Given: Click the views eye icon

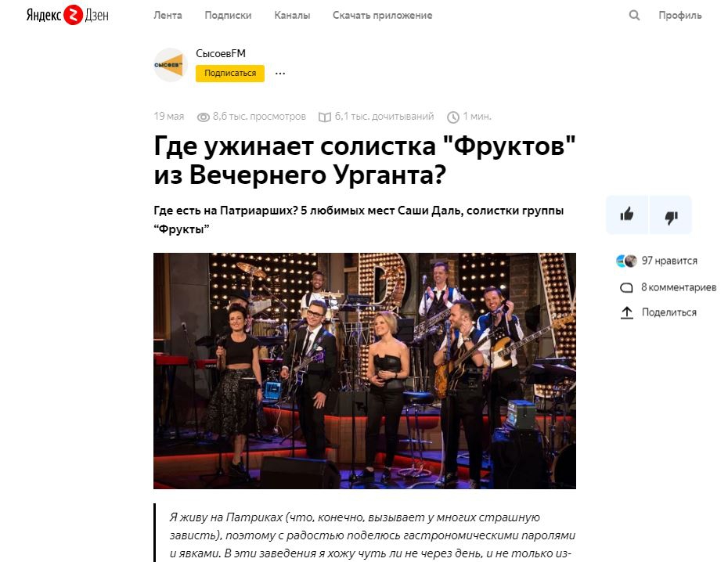Looking at the screenshot, I should (x=204, y=117).
